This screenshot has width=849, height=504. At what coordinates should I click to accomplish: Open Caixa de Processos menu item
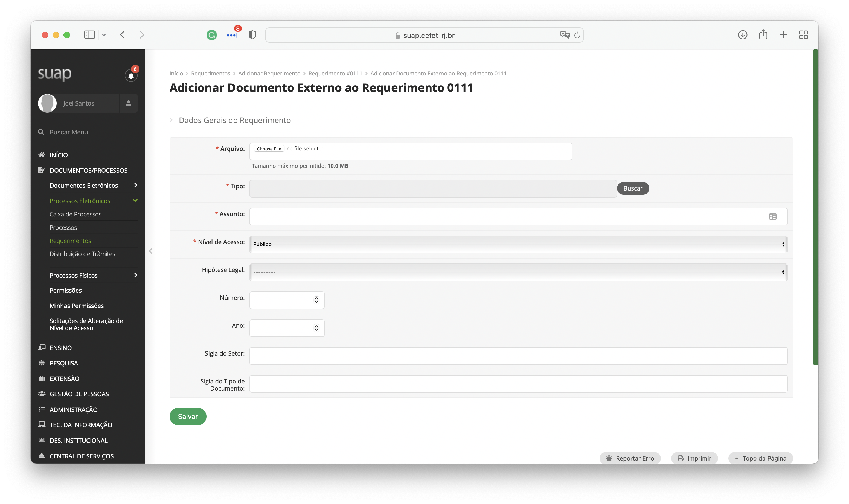pos(75,214)
